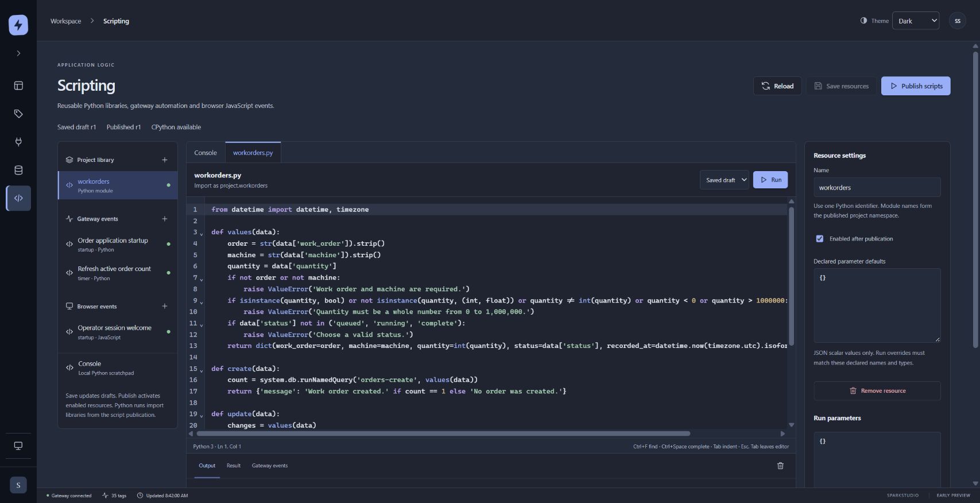
Task: Switch to the Gateway events output tab
Action: [270, 466]
